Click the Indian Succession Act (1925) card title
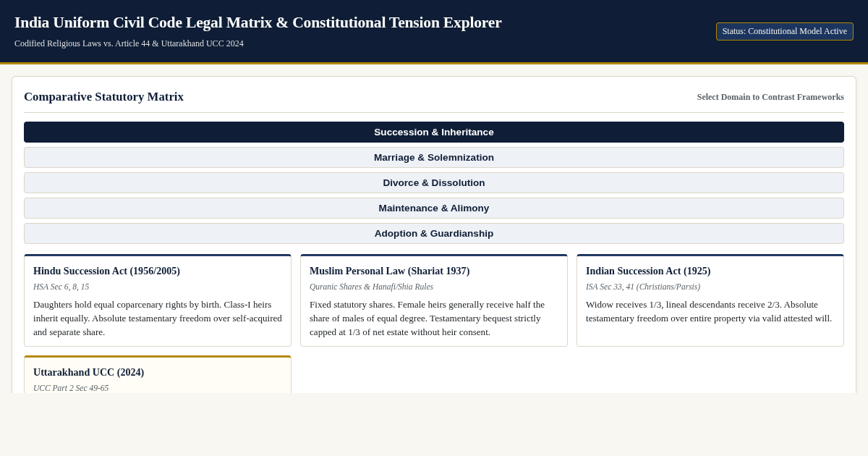 pos(648,271)
